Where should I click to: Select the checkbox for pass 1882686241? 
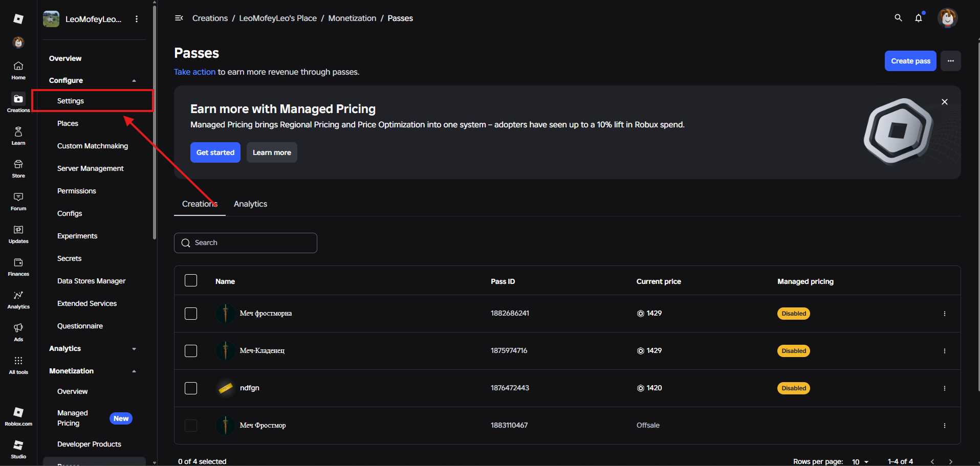click(191, 314)
